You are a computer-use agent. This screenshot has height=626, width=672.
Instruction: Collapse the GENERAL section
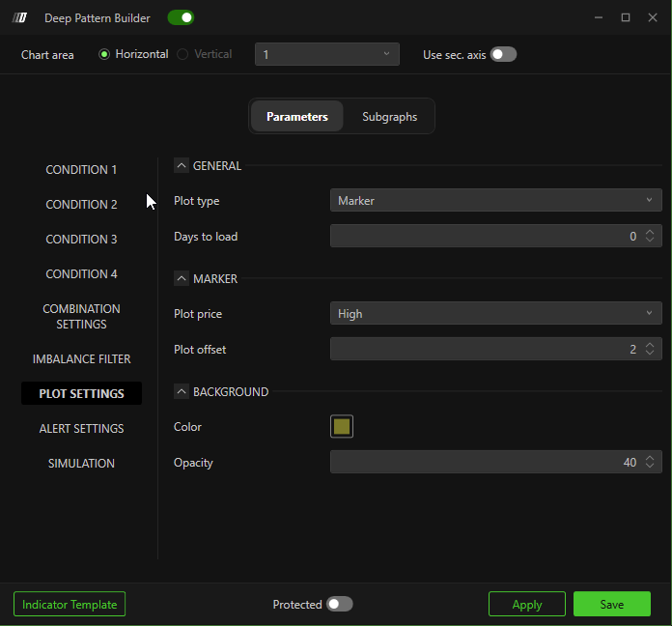click(182, 166)
